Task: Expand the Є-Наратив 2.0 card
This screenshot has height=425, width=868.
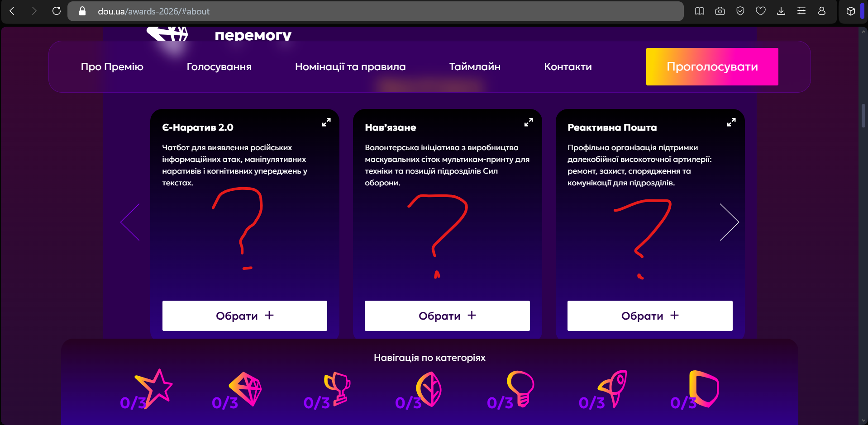Action: click(x=326, y=123)
